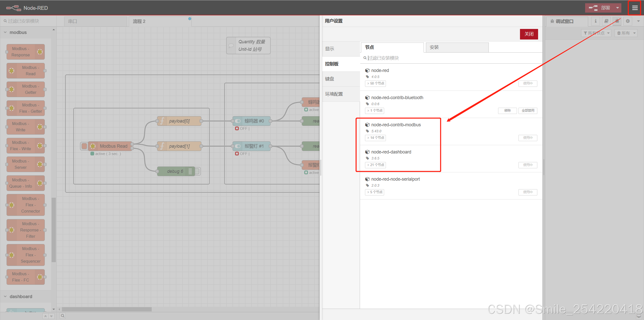Toggle the debug 6 node output button

(197, 171)
